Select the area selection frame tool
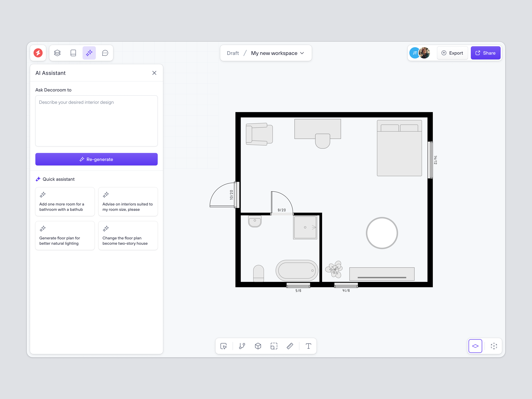 (274, 346)
